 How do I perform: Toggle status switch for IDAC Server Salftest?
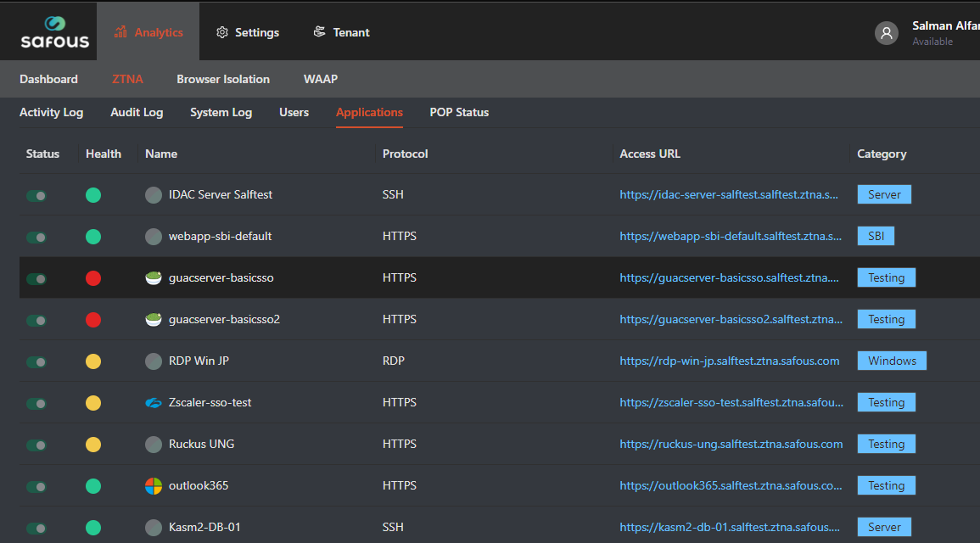tap(36, 195)
